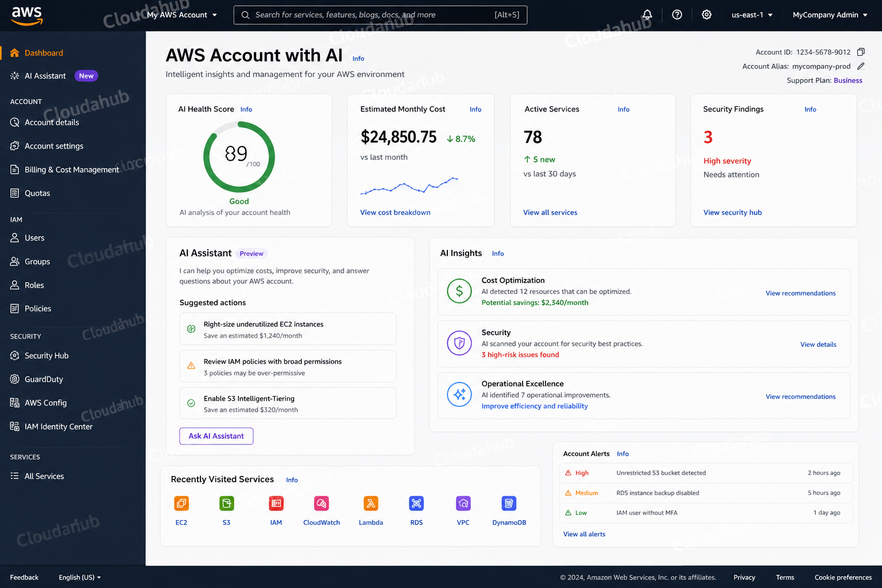Click View cost breakdown link
Image resolution: width=882 pixels, height=588 pixels.
[x=395, y=212]
